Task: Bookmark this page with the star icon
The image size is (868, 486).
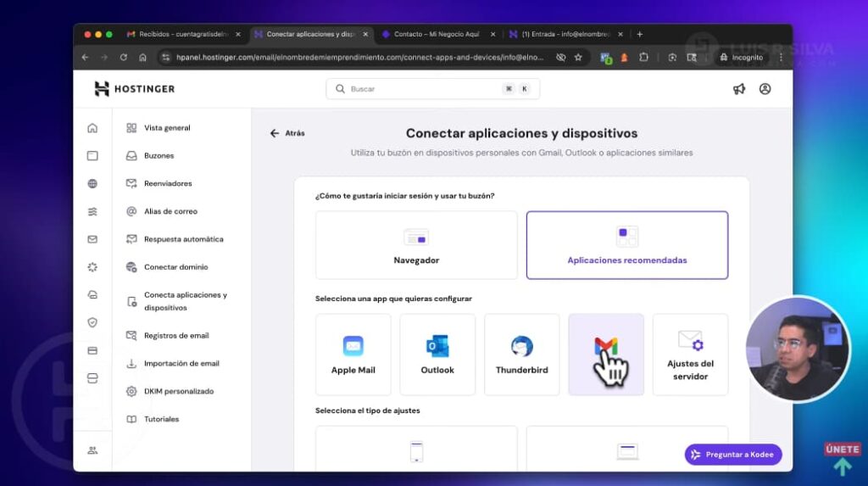Action: tap(578, 57)
